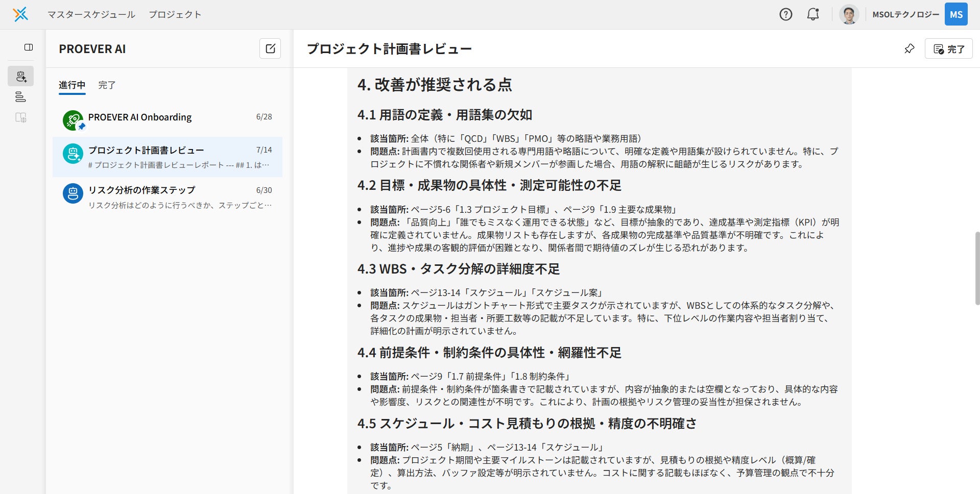980x494 pixels.
Task: Click MSOLテクノロジー account name
Action: 905,14
